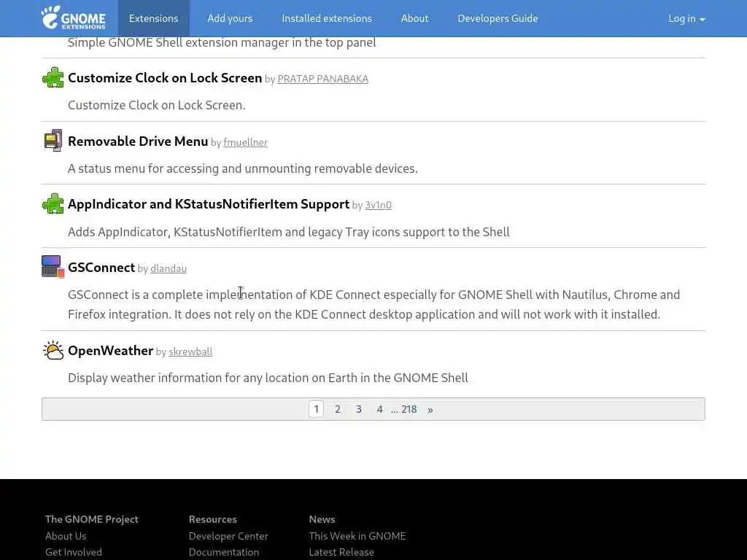Open the About page

pyautogui.click(x=414, y=18)
